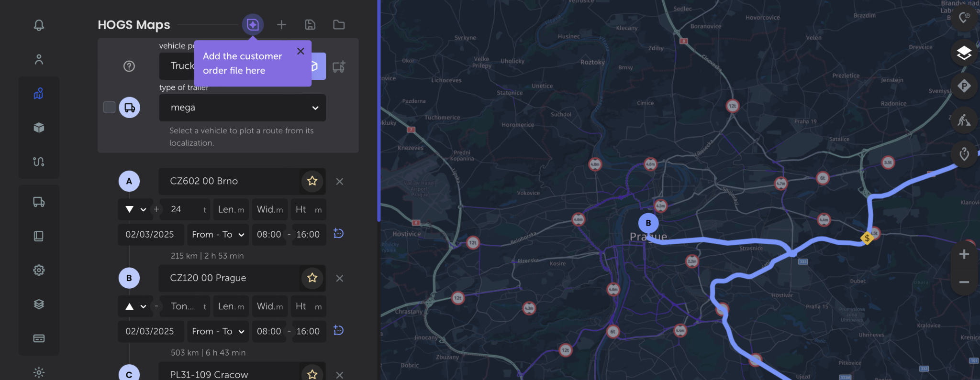980x380 pixels.
Task: Open From - To dropdown for Brno
Action: click(x=218, y=235)
